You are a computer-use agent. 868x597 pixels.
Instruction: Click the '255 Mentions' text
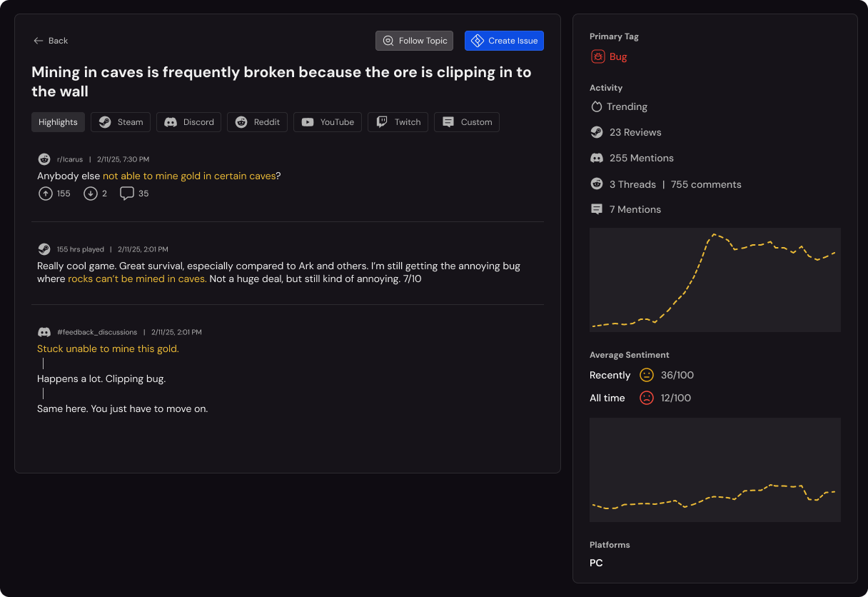tap(642, 158)
